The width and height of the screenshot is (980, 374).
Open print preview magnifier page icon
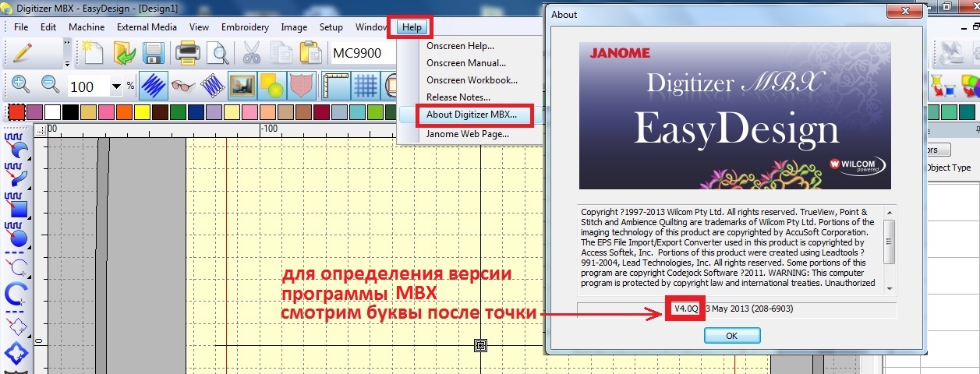coord(217,54)
